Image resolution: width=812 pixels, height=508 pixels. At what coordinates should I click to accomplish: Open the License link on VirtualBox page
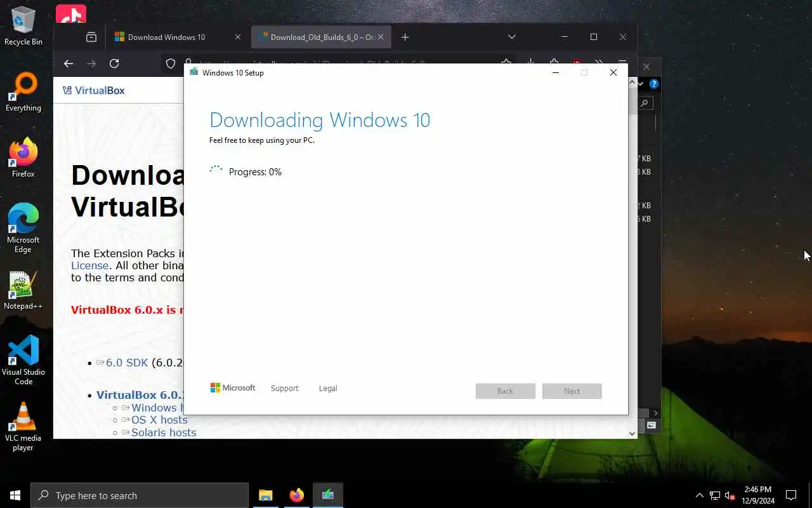[89, 265]
